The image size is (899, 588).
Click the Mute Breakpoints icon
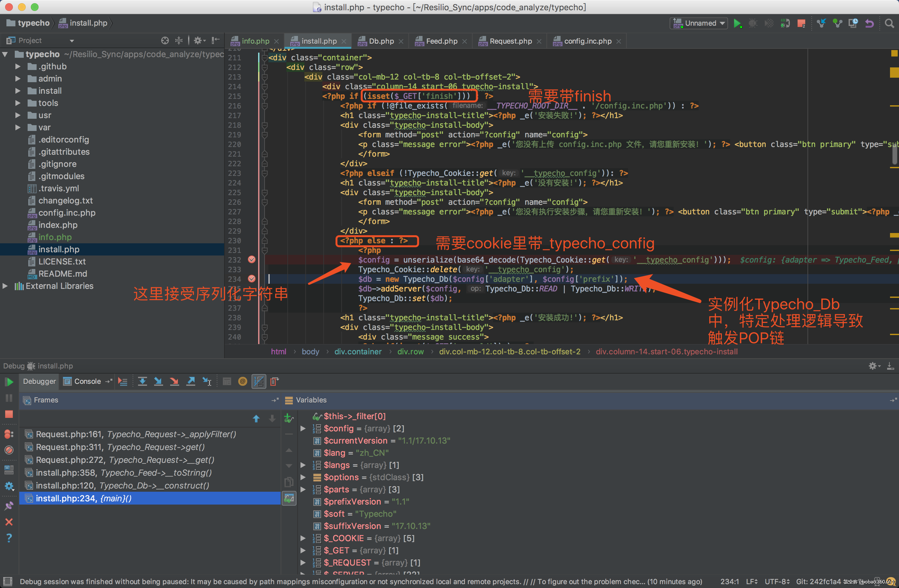click(x=9, y=450)
